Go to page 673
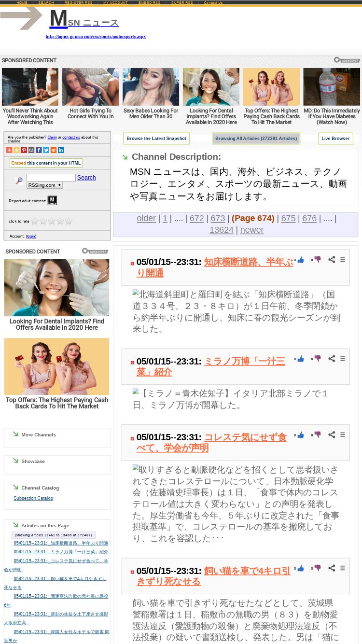 pos(218,218)
